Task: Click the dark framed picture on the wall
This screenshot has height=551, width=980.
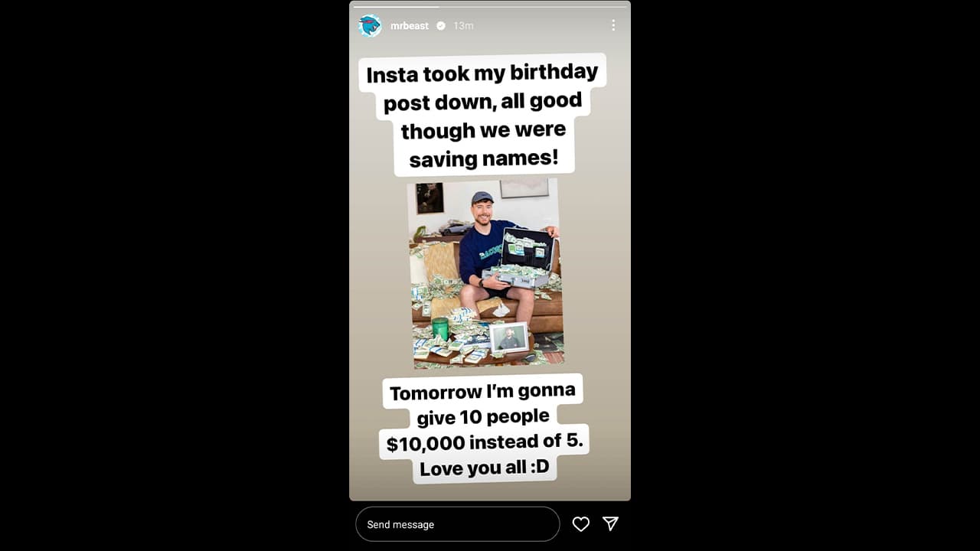Action: pos(430,198)
